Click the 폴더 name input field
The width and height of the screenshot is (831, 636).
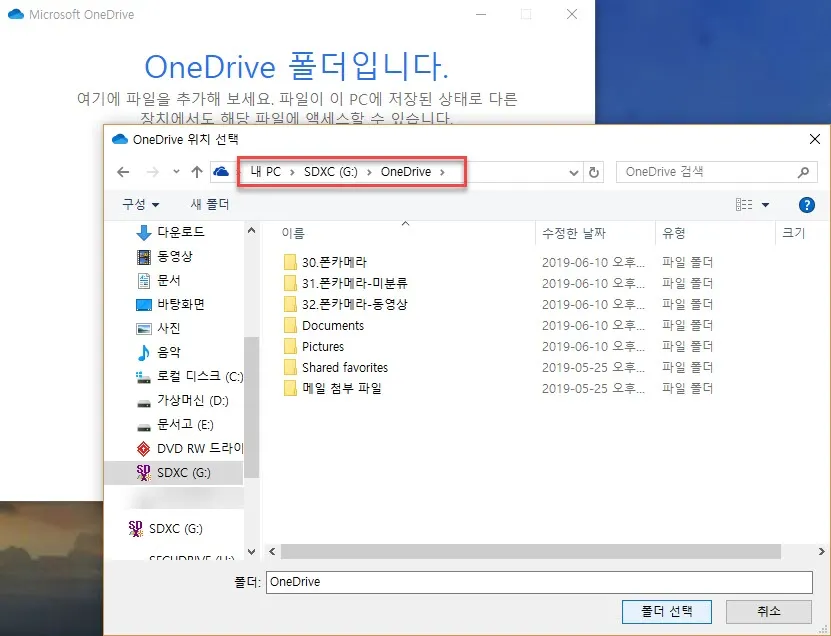tap(539, 581)
